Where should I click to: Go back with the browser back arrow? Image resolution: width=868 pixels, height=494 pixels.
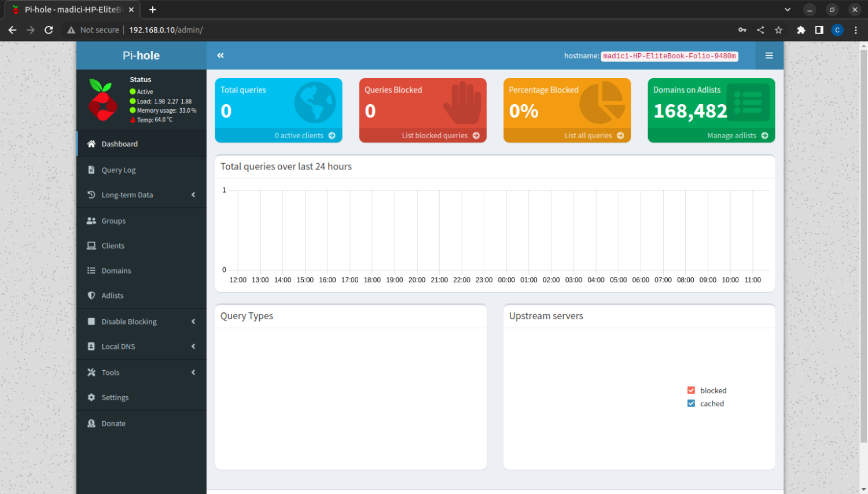tap(12, 30)
